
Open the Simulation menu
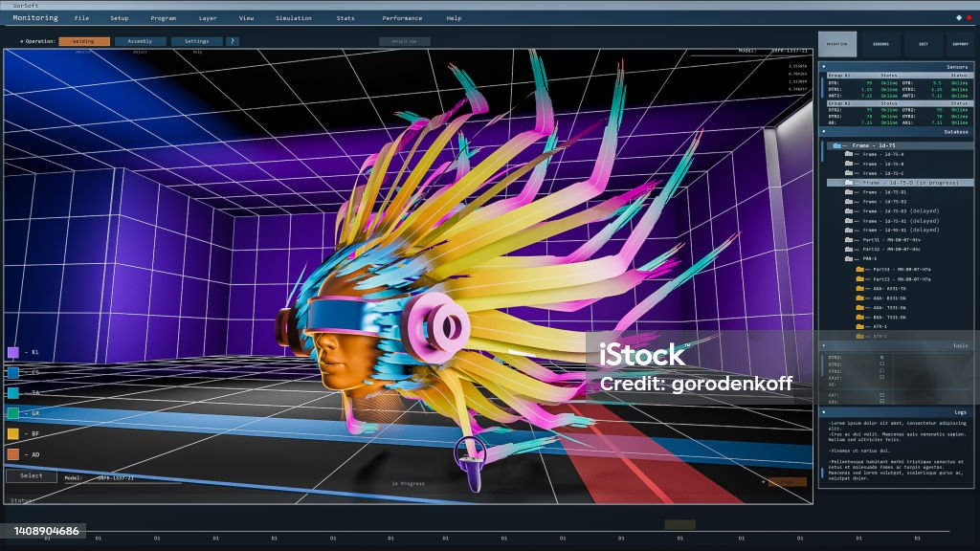(x=294, y=18)
